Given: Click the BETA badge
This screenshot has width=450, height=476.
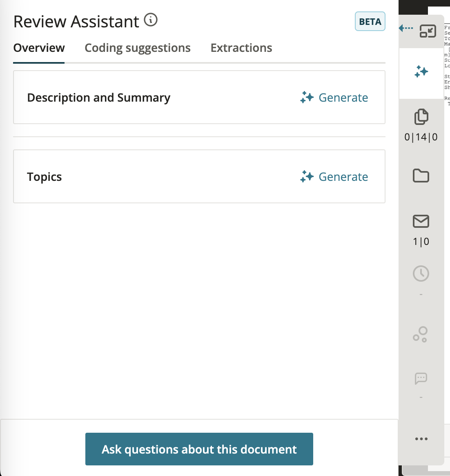Looking at the screenshot, I should click(370, 21).
